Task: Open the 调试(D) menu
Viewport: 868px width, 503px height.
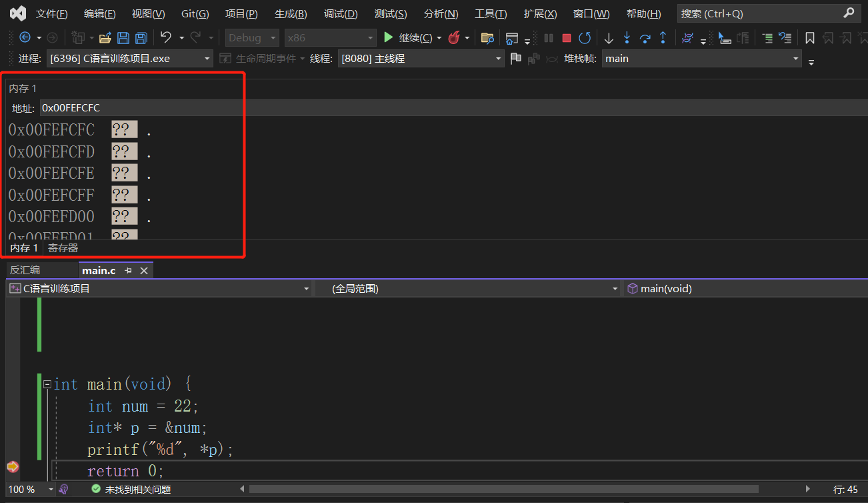Action: tap(341, 13)
